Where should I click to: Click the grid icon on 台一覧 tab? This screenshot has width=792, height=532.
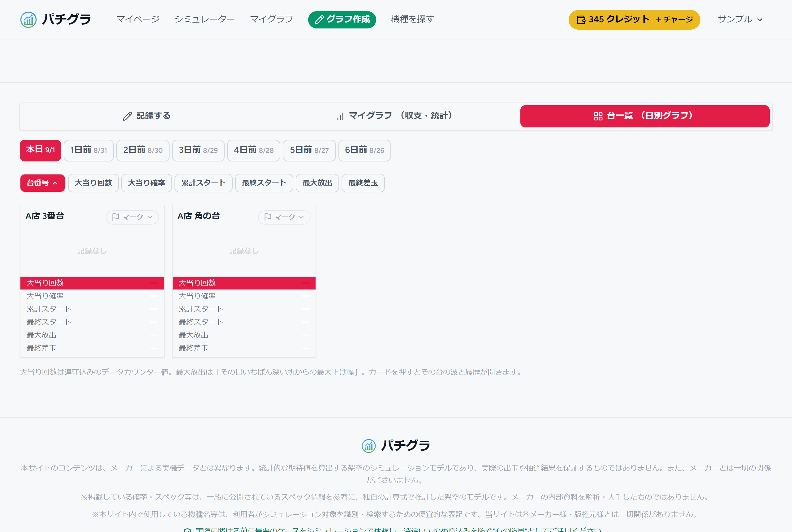(598, 116)
